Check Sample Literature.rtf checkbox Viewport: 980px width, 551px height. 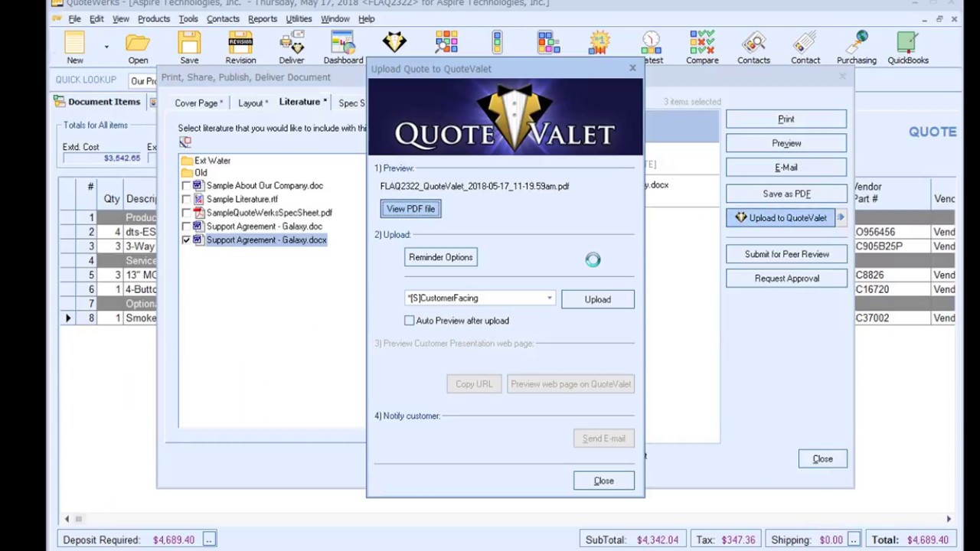(x=186, y=200)
